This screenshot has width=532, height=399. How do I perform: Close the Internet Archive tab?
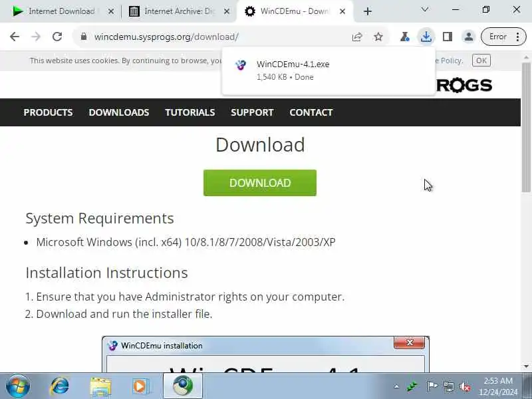pos(227,11)
